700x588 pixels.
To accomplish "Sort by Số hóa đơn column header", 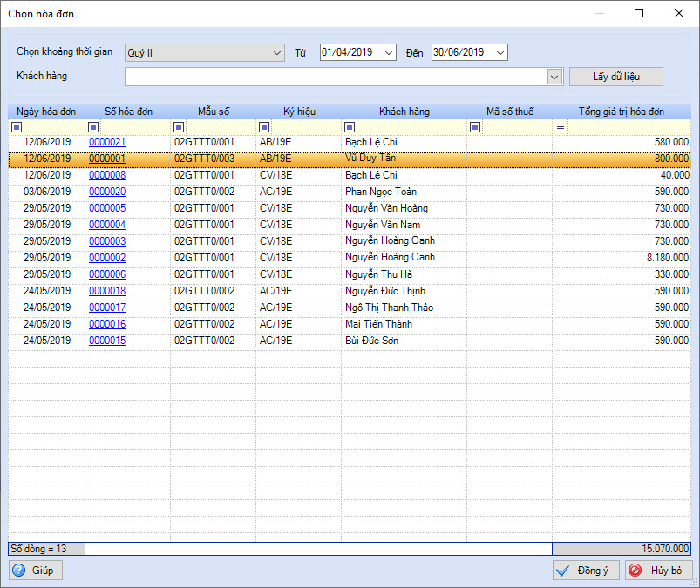I will [x=128, y=112].
